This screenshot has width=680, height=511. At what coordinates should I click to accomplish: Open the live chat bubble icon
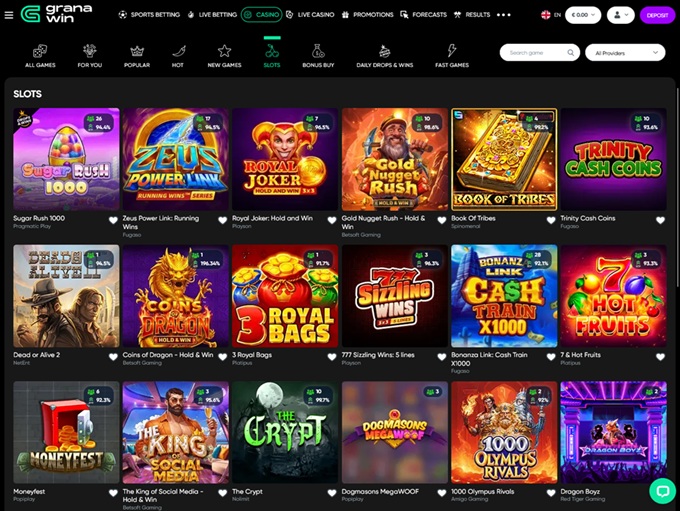pos(663,491)
